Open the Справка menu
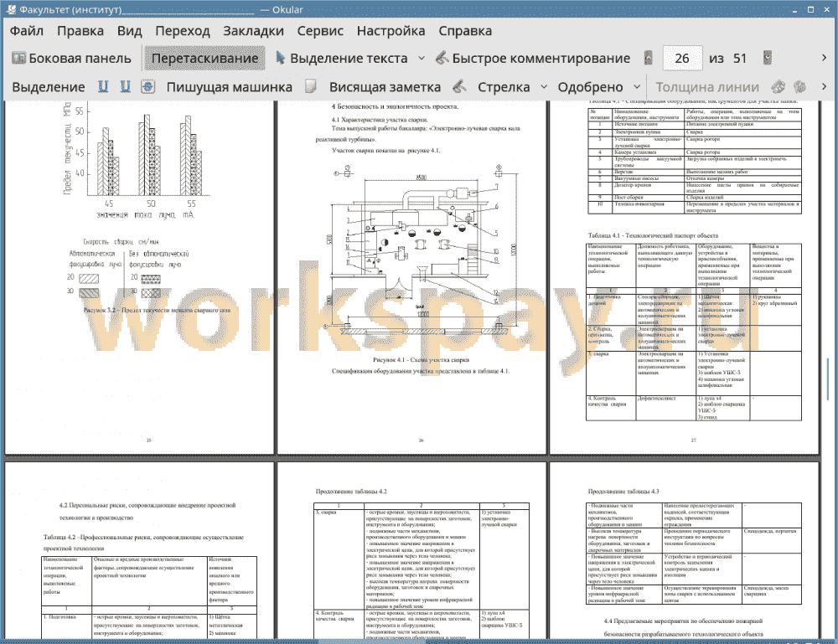This screenshot has width=838, height=644. (x=465, y=31)
